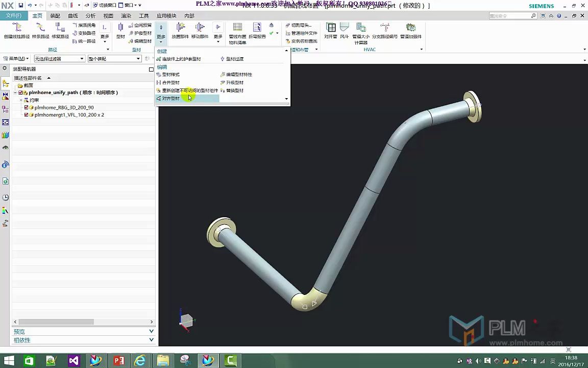
Task: Open PowerPoint from the taskbar
Action: pos(118,361)
